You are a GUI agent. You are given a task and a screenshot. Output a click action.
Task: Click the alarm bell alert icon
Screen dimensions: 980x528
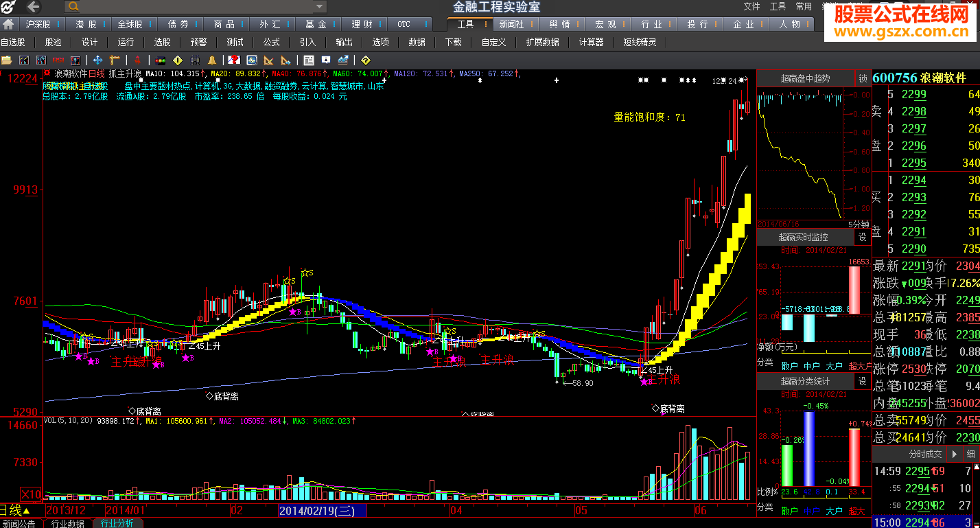click(x=212, y=60)
